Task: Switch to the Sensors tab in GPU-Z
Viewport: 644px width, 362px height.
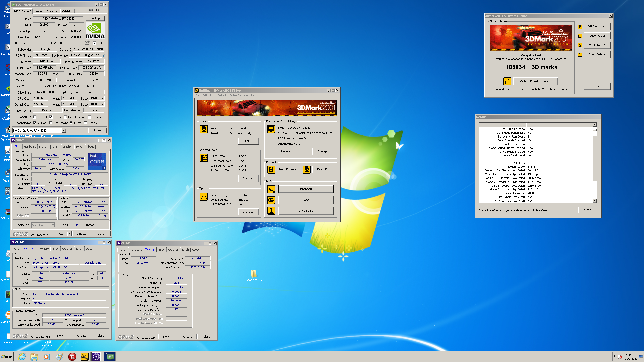Action: click(x=39, y=11)
